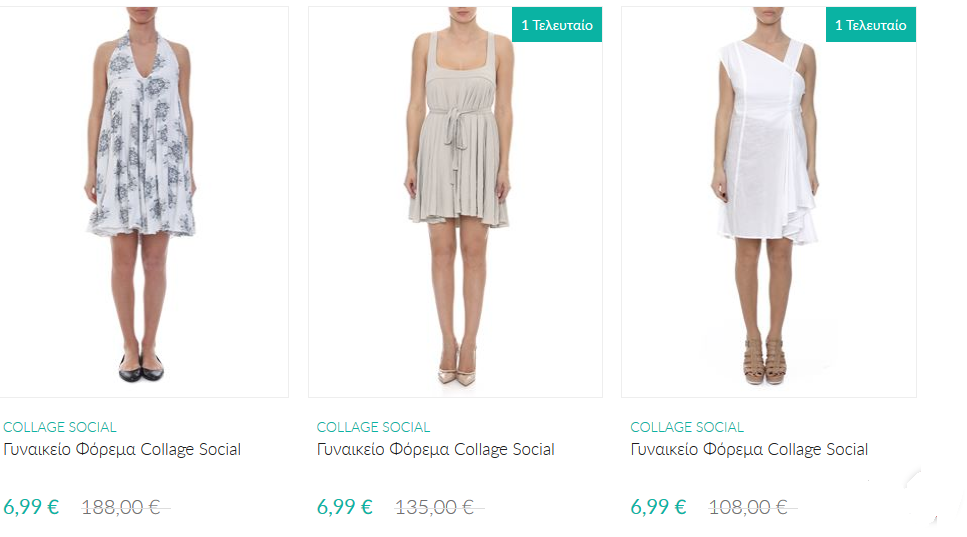This screenshot has width=967, height=537.
Task: Click the '1 Τελευταίο' badge on beige dress
Action: pyautogui.click(x=557, y=25)
